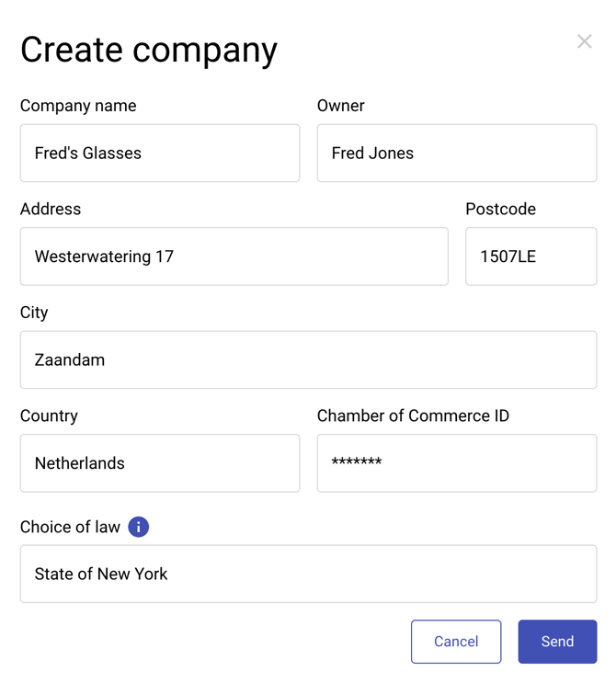Click the City label text

[x=34, y=313]
